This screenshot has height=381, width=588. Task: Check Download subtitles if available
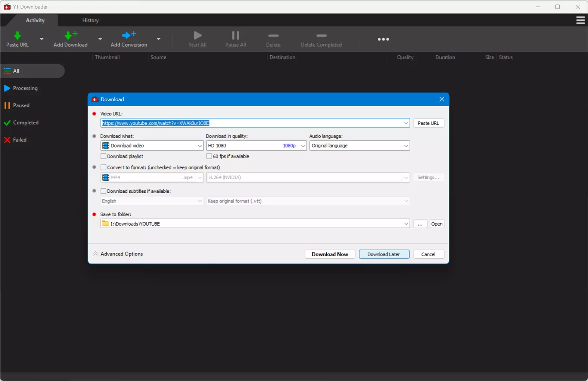(103, 191)
